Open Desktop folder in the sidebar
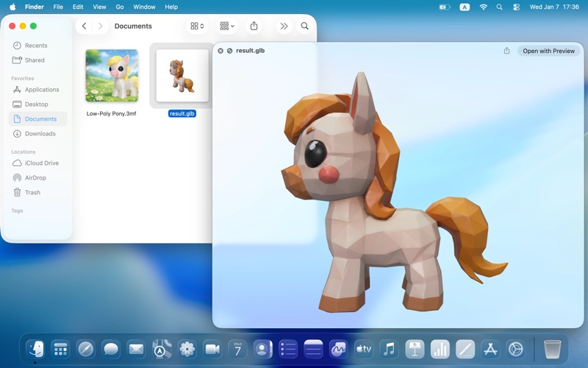This screenshot has width=588, height=368. [x=37, y=104]
